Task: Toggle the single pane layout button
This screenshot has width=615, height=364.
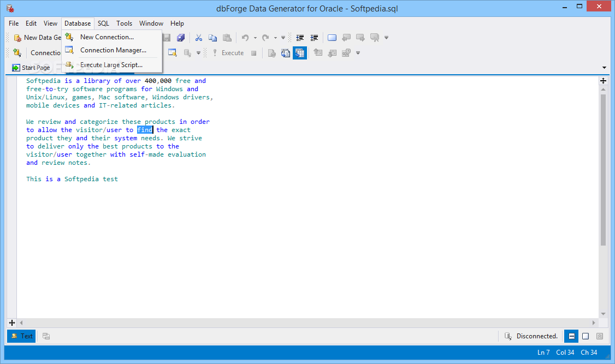Action: coord(586,336)
